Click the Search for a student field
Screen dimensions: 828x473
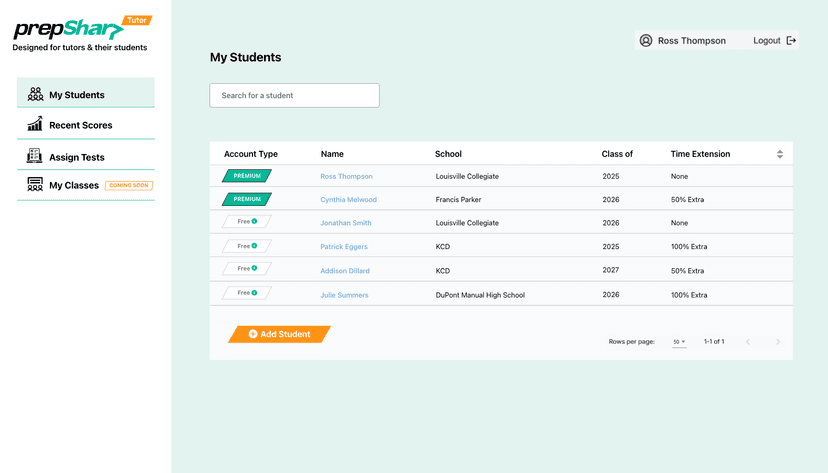[x=294, y=96]
